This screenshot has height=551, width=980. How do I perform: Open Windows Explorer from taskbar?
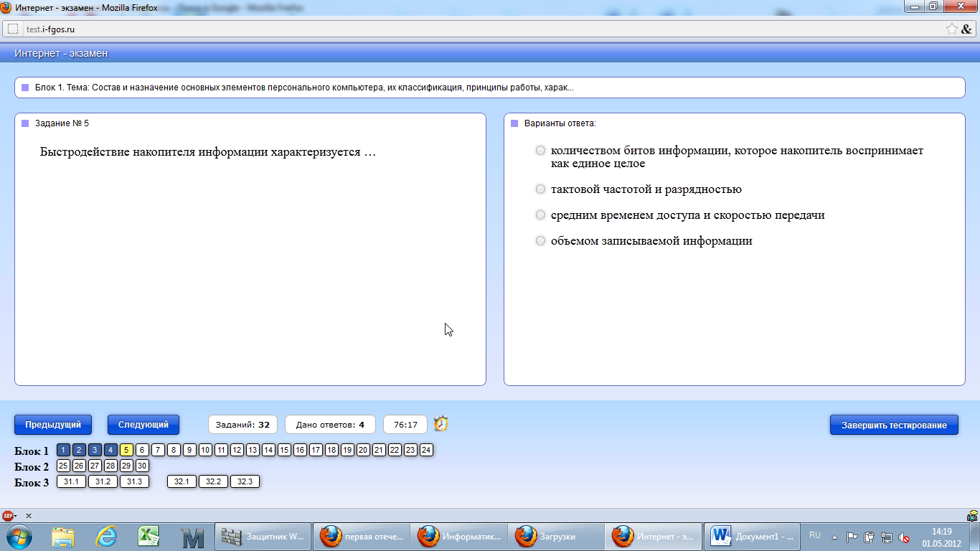pos(63,537)
